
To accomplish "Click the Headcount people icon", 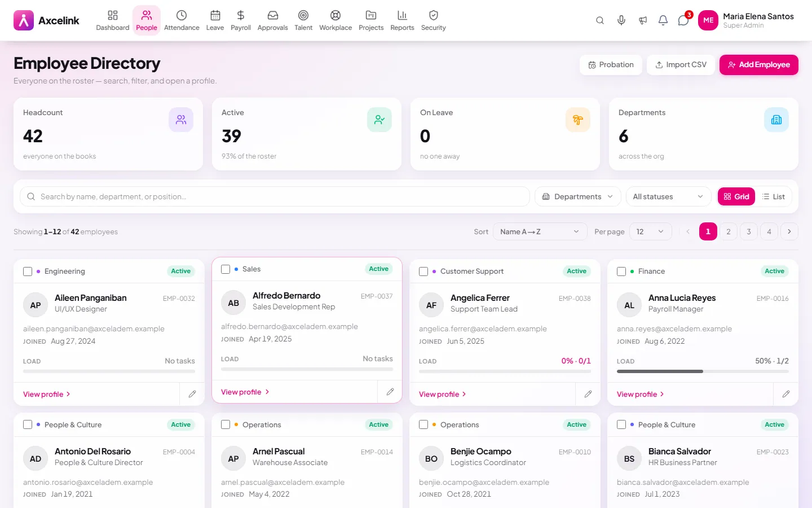I will 181,120.
